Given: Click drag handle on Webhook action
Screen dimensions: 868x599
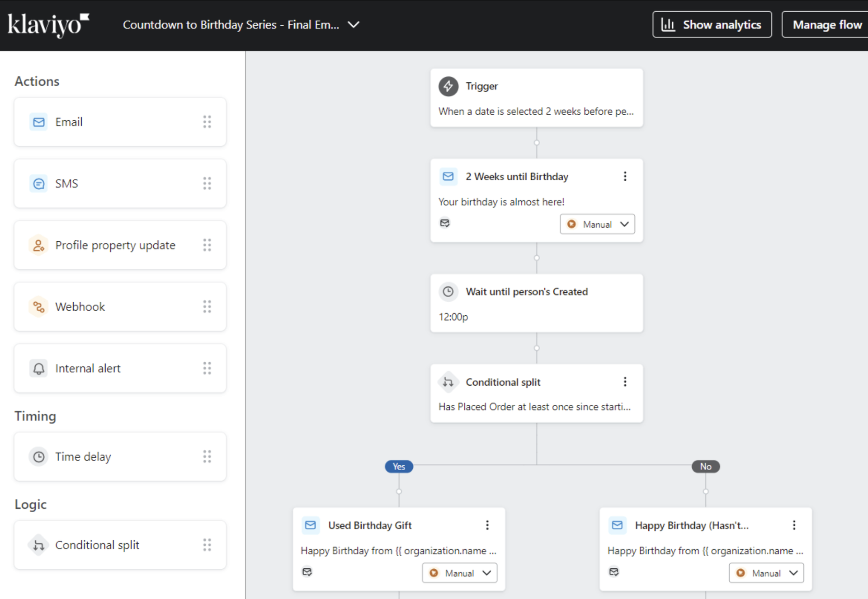Looking at the screenshot, I should 207,307.
